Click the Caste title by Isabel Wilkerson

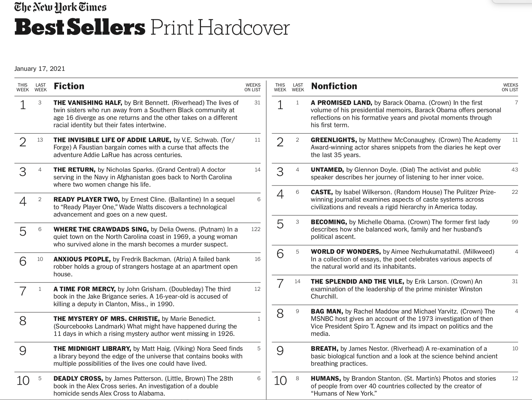[322, 192]
